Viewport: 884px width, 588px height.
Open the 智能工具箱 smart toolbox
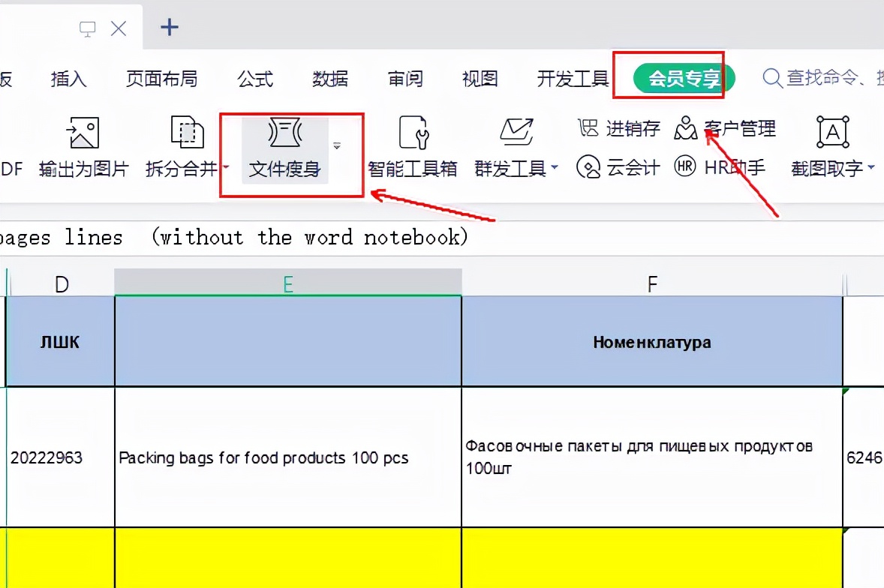[413, 133]
